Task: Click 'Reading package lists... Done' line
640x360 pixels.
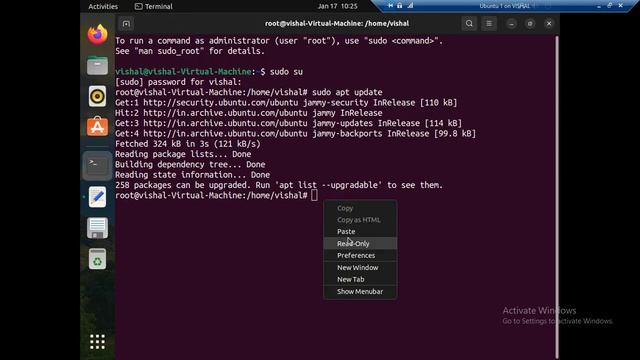Action: tap(183, 154)
